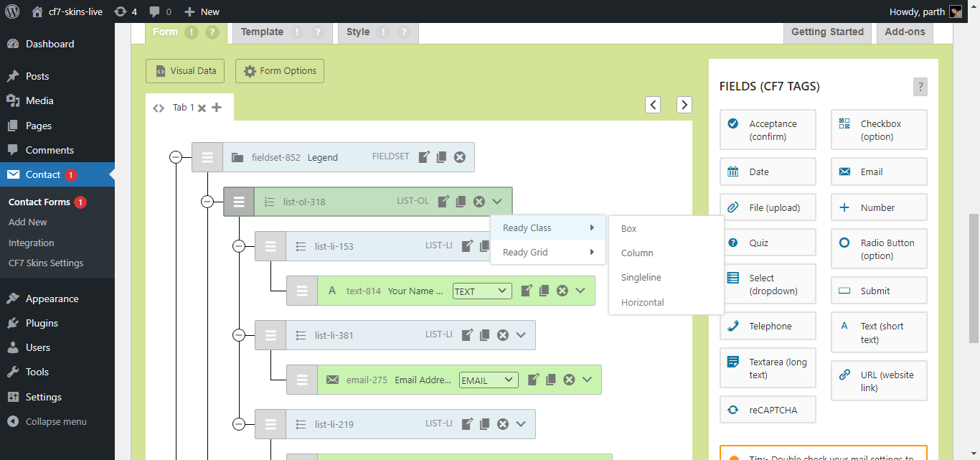Click the Form Options button
Screen dimensions: 980x460
280,71
